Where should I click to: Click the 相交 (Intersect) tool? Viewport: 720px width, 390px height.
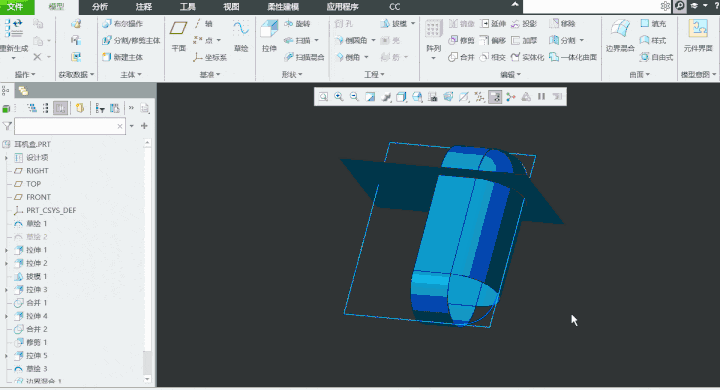pyautogui.click(x=493, y=57)
